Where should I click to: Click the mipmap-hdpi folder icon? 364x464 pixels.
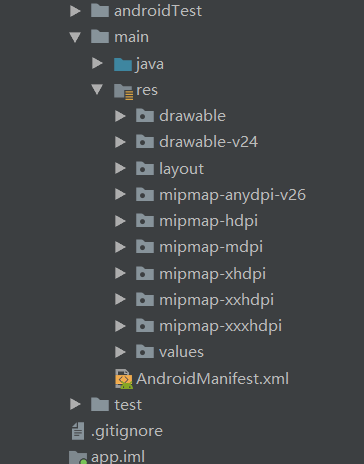[x=145, y=220]
